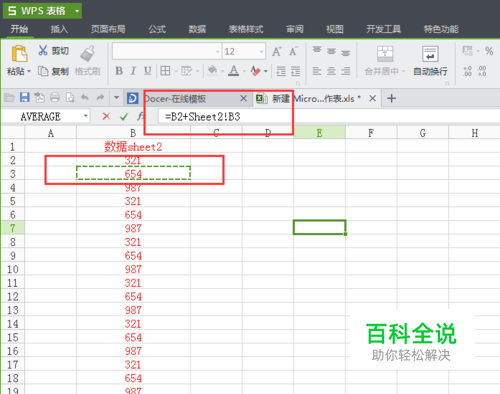Open the quick access toolbar customize arrow
This screenshot has height=394, width=500.
point(116,98)
